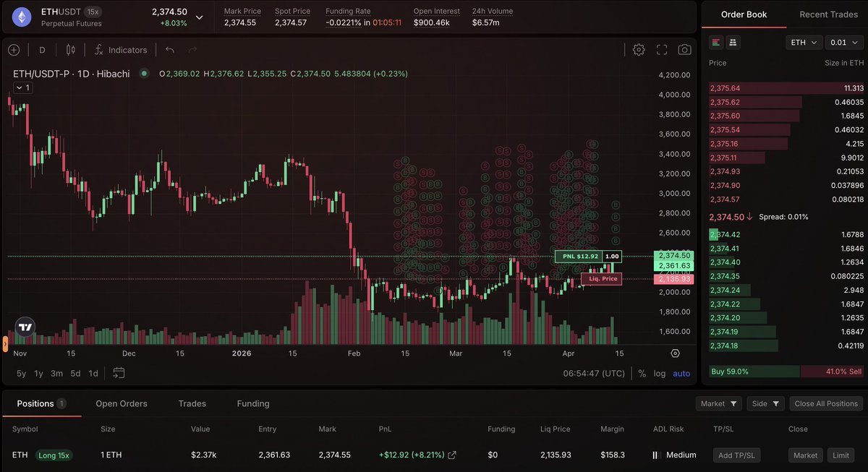
Task: Click the PNL $12.92 chart label
Action: (580, 256)
